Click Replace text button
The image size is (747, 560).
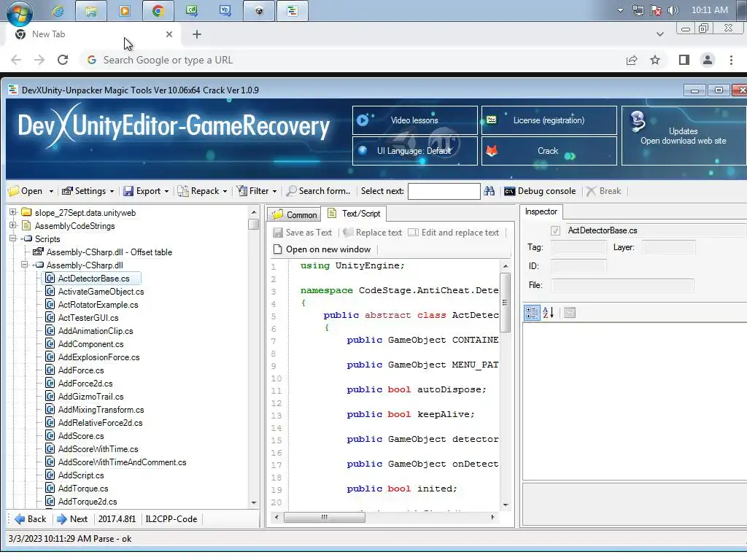coord(373,233)
